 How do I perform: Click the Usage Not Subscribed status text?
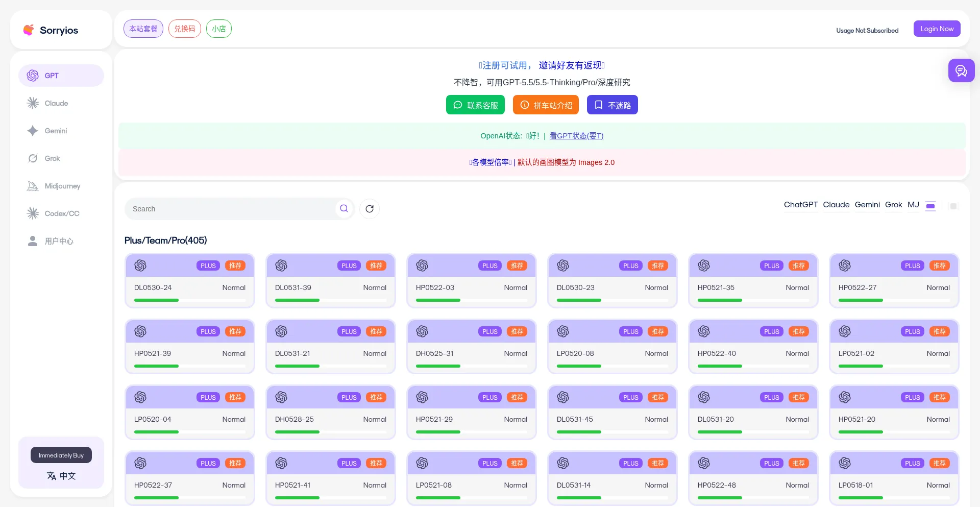[x=867, y=31]
